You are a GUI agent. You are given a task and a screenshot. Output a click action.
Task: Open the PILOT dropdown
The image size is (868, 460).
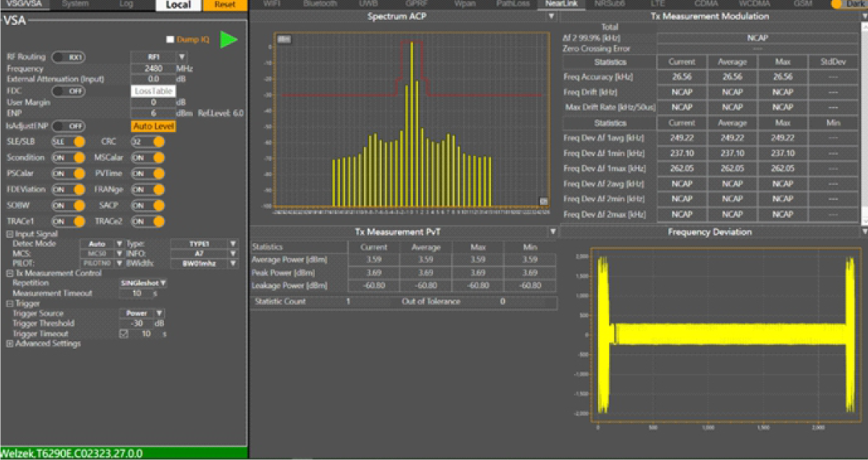pos(118,263)
